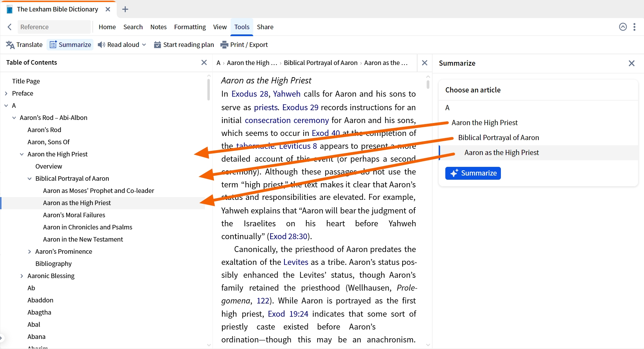This screenshot has width=644, height=349.
Task: Open Aaron's Moral Failures entry
Action: 74,215
